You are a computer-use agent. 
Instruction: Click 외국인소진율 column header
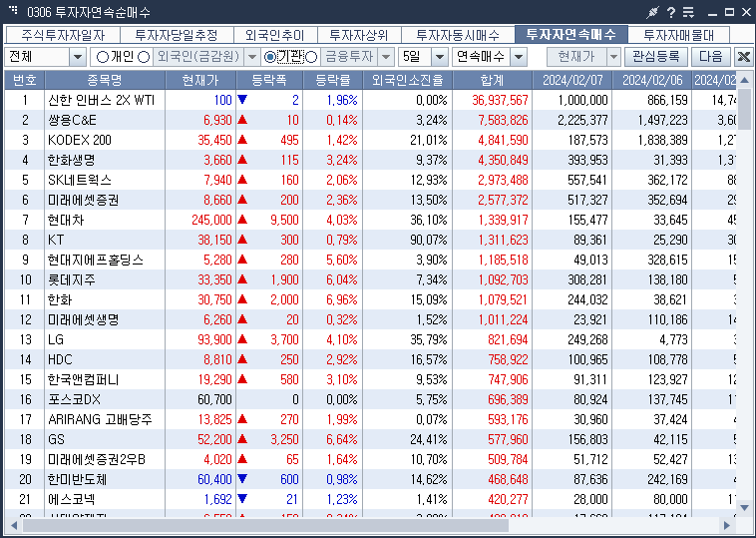[407, 80]
